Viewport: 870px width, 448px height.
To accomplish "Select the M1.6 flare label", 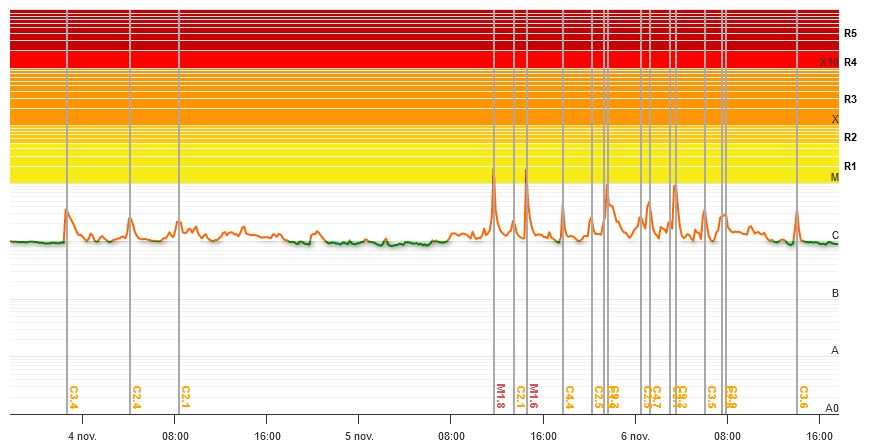I will tap(534, 396).
